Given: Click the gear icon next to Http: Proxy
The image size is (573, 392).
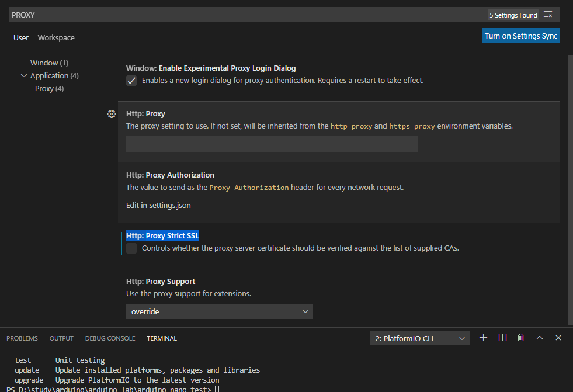Looking at the screenshot, I should coord(112,114).
